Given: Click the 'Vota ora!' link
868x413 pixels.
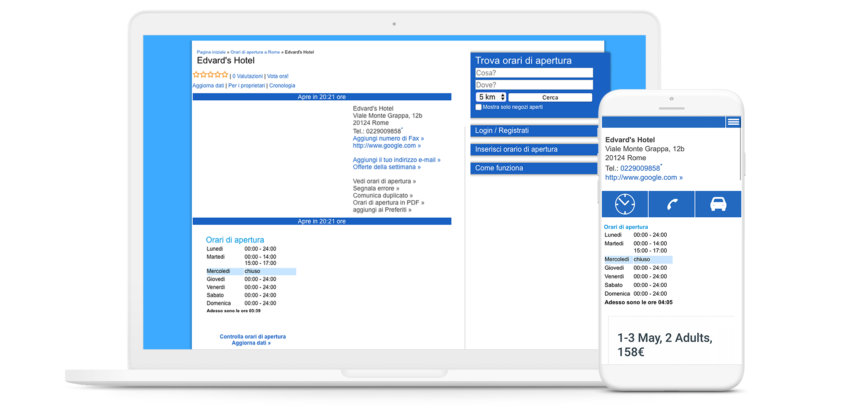Looking at the screenshot, I should [x=278, y=76].
